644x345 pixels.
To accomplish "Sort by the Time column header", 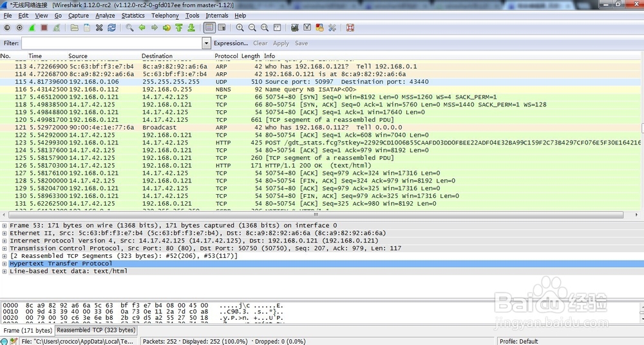I will coord(35,56).
